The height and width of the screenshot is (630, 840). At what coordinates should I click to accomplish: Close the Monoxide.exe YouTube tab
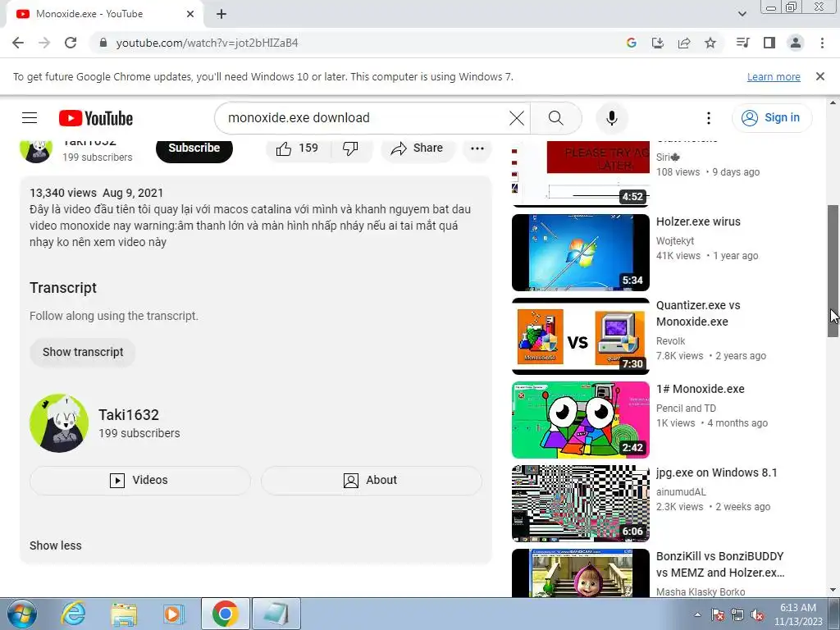[190, 14]
